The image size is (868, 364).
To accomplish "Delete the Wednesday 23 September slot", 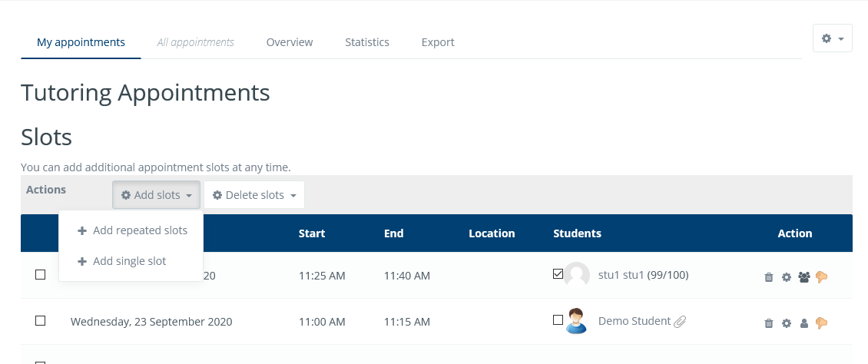I will [769, 323].
